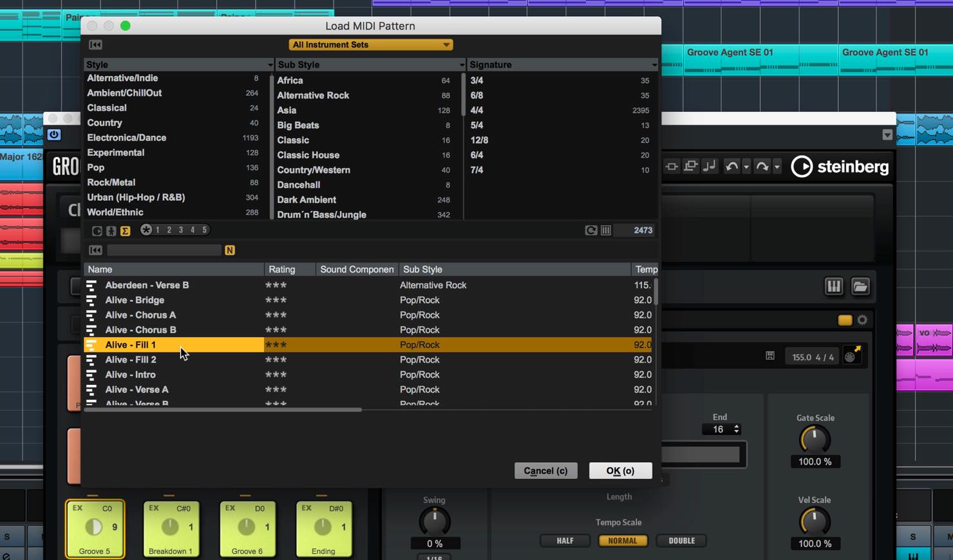The width and height of the screenshot is (953, 560).
Task: Sort results by the Name column header
Action: pyautogui.click(x=174, y=269)
